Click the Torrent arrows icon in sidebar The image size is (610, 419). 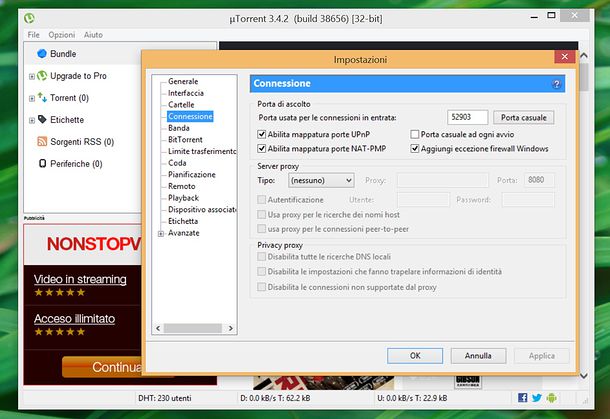click(x=42, y=97)
